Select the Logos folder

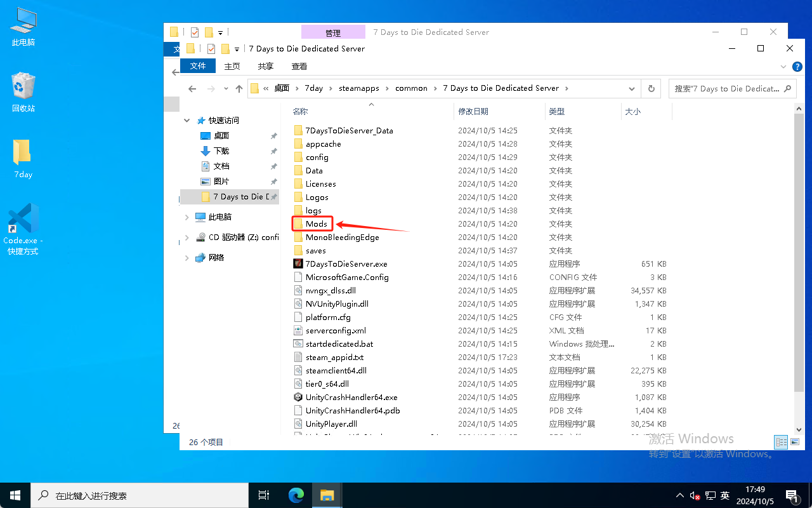coord(317,197)
